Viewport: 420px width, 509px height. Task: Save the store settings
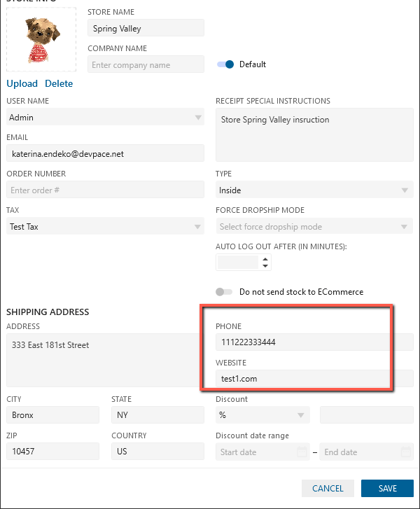(387, 488)
